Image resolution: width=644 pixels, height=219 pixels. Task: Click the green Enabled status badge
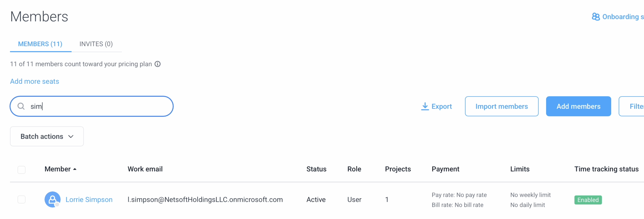(588, 200)
